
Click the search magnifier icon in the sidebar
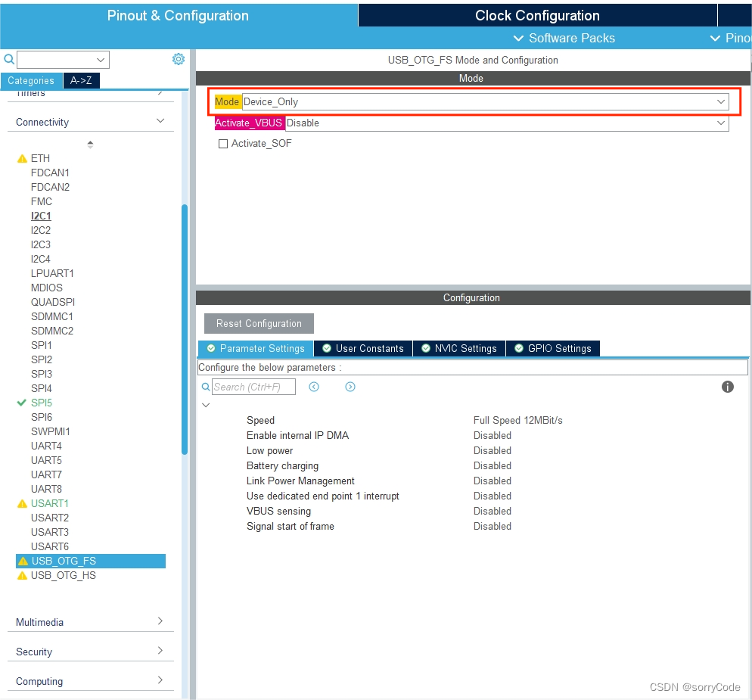coord(8,60)
